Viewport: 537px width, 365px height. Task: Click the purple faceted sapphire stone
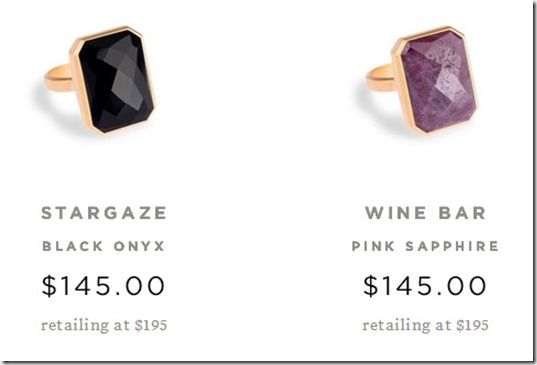pos(439,81)
